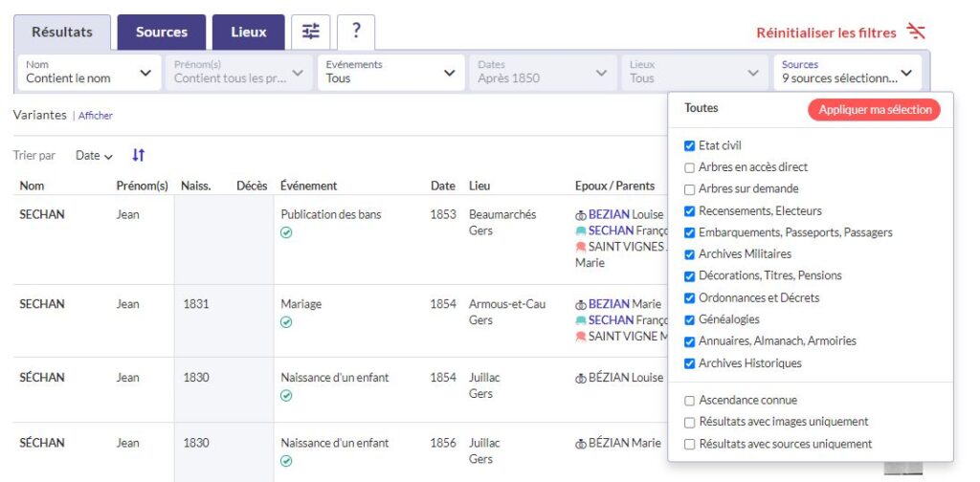Switch to the Lieux tab
Image resolution: width=980 pixels, height=482 pixels.
point(248,32)
